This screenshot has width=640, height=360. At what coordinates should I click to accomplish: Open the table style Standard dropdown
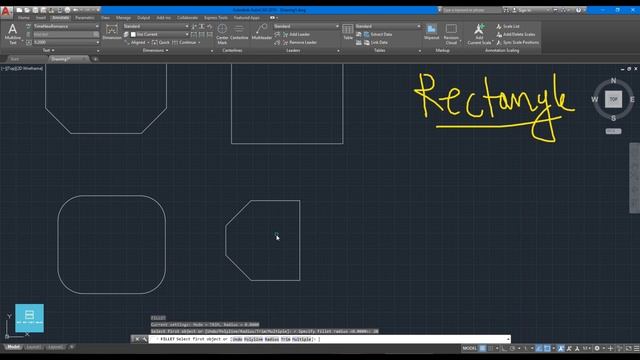tap(388, 26)
